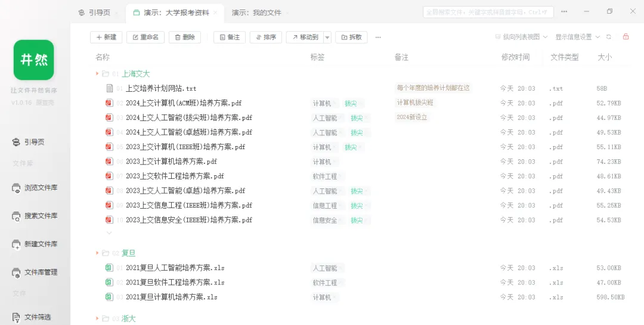
Task: Open 浏览文件库 in the sidebar
Action: [35, 188]
